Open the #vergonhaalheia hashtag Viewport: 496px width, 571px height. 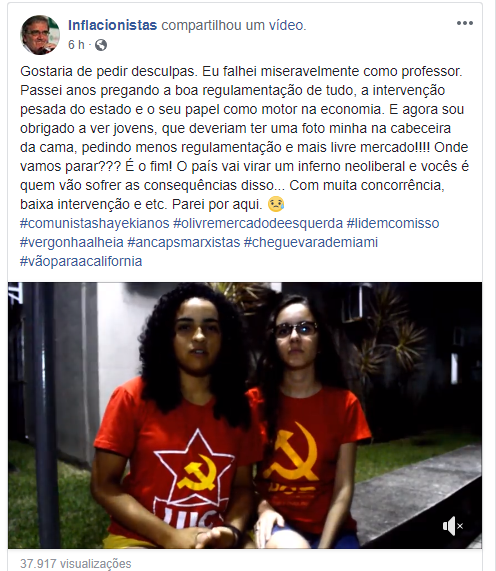tap(72, 242)
